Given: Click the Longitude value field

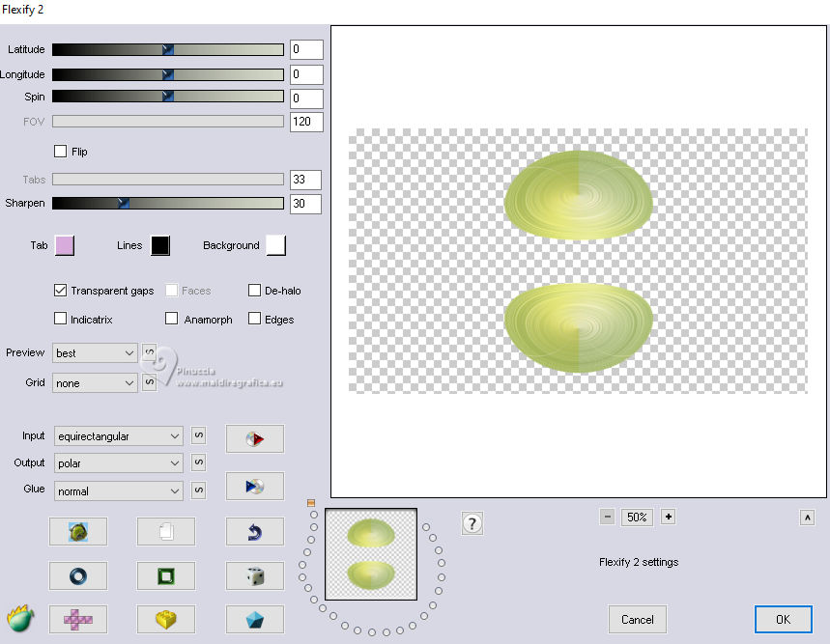Looking at the screenshot, I should (306, 74).
